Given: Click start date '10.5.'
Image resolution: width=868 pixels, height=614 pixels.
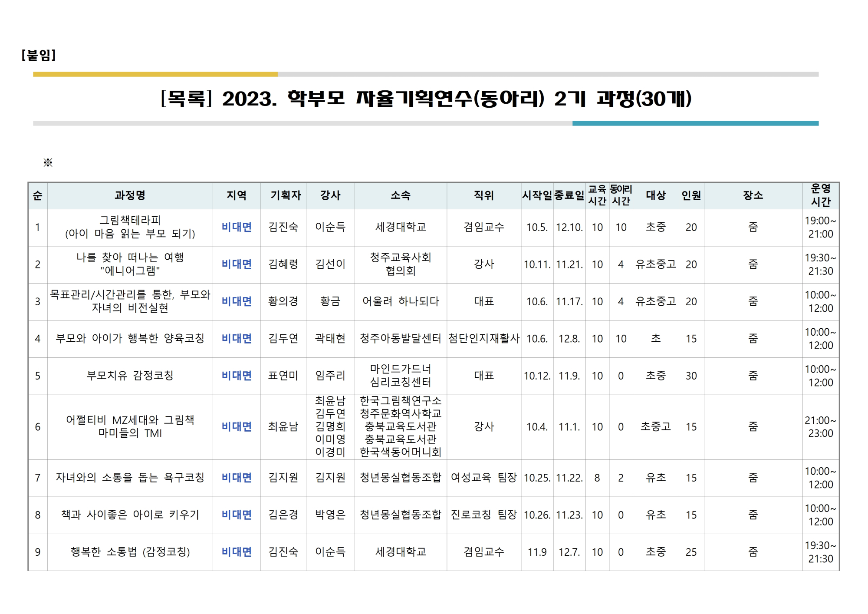Looking at the screenshot, I should (x=537, y=227).
